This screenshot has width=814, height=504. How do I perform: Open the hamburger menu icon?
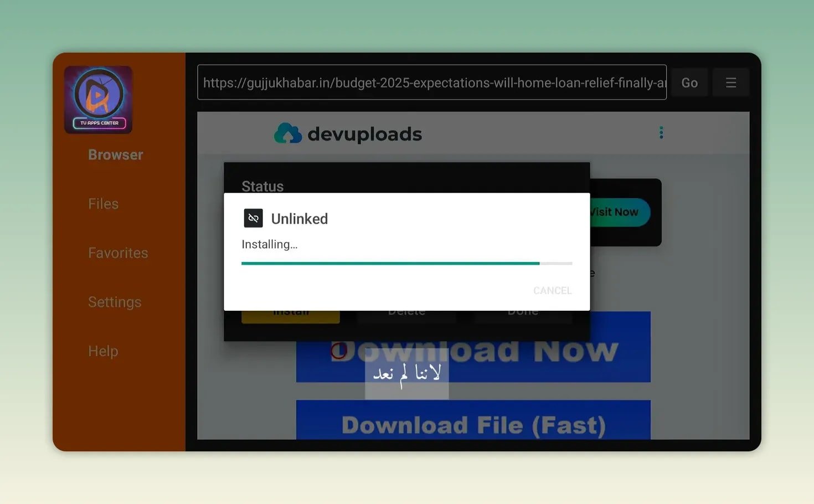coord(731,83)
